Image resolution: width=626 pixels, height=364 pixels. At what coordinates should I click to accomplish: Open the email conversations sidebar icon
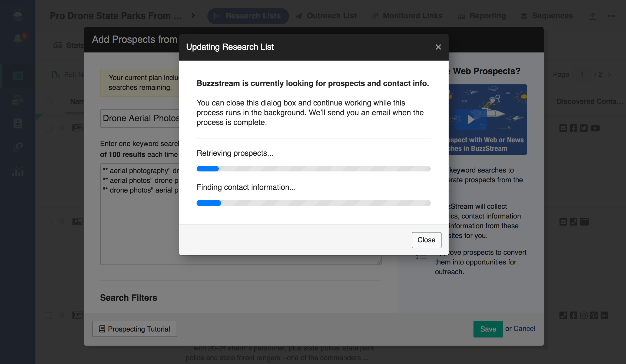(x=18, y=100)
